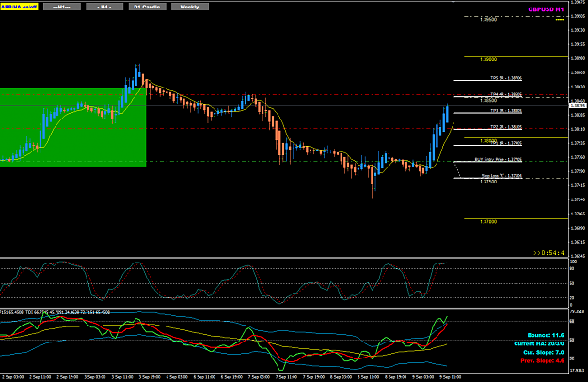Click the Prev. Slope: 4.6 readout
The image size is (588, 382).
click(542, 361)
